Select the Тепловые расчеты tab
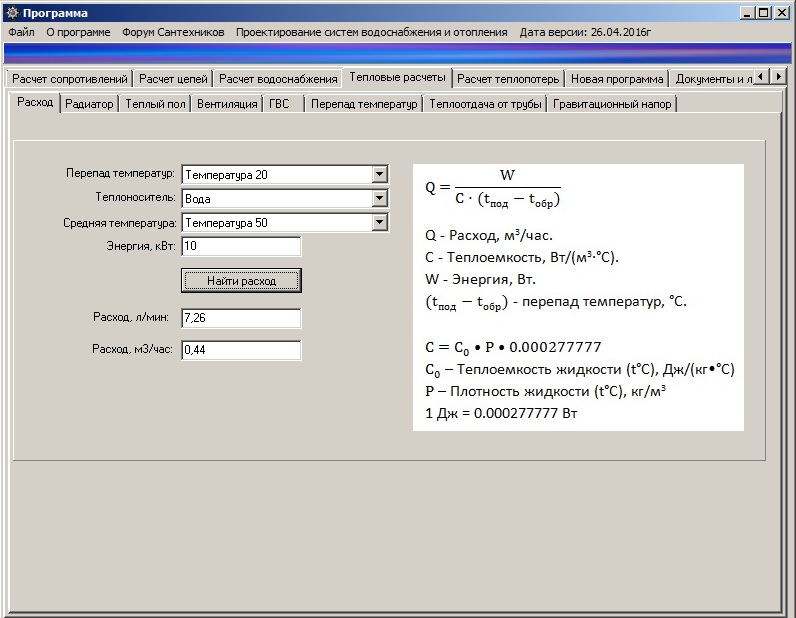The height and width of the screenshot is (618, 796). [397, 77]
